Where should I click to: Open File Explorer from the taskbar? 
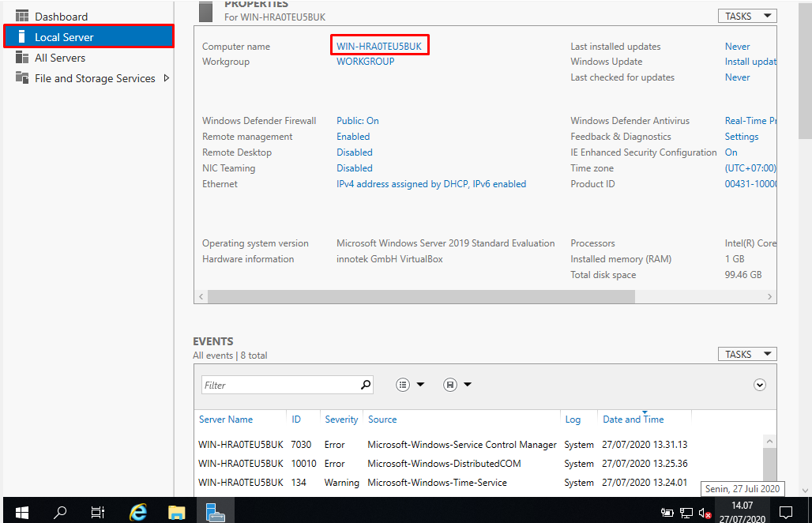[176, 511]
